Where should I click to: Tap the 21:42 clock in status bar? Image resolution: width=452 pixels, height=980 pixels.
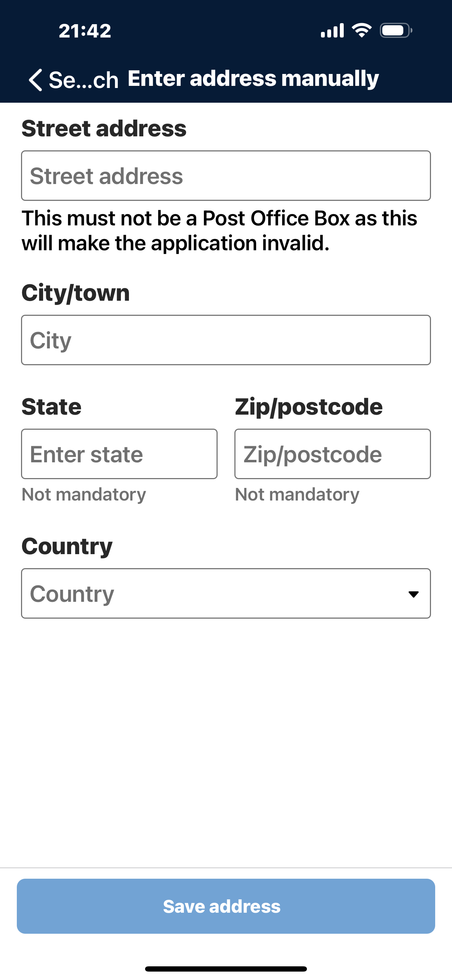[85, 31]
